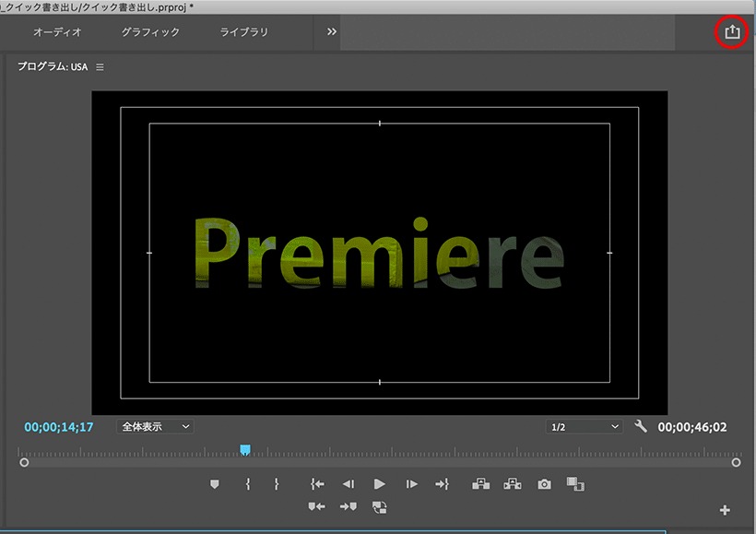The height and width of the screenshot is (534, 756).
Task: Click the Quick Export share icon
Action: point(732,32)
